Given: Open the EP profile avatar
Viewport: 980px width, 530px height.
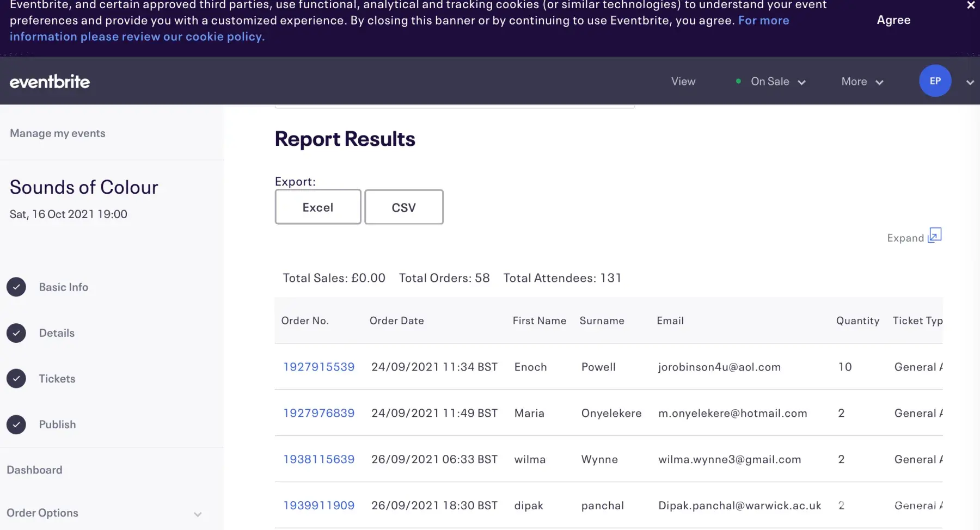Looking at the screenshot, I should click(935, 81).
